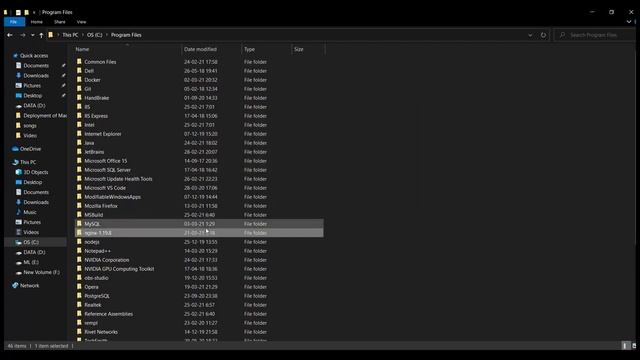Select the Microsoft SQL Server folder icon
Screen dimensions: 640x360
click(x=79, y=169)
